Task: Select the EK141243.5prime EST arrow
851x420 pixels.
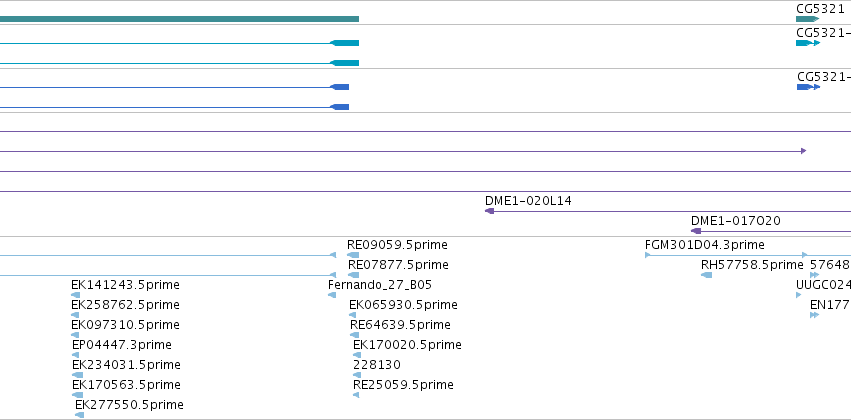Action: (x=75, y=295)
